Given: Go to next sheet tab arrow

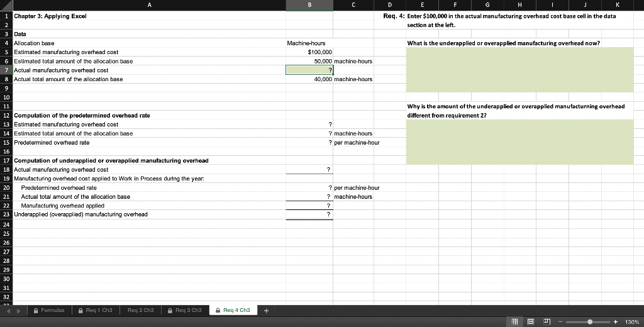Looking at the screenshot, I should (18, 311).
